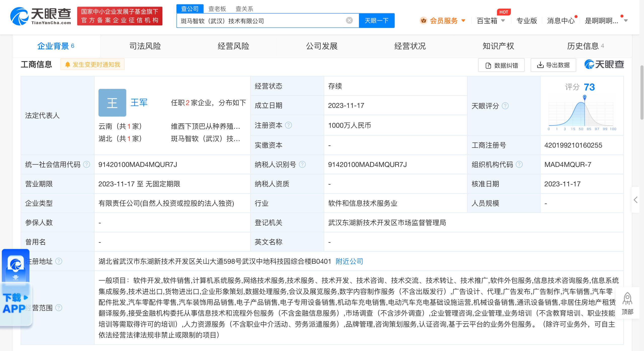Click the HOT badge above 百宝箱
644x351 pixels.
click(504, 12)
